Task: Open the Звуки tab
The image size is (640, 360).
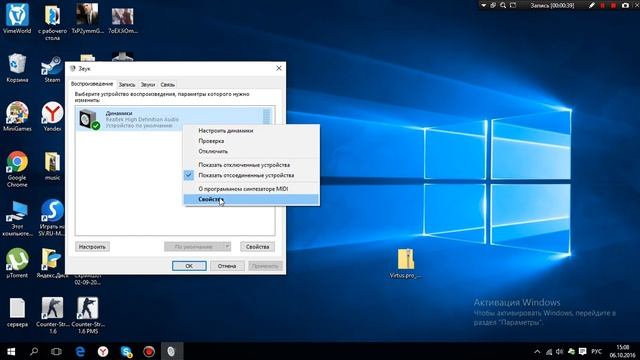Action: point(148,84)
